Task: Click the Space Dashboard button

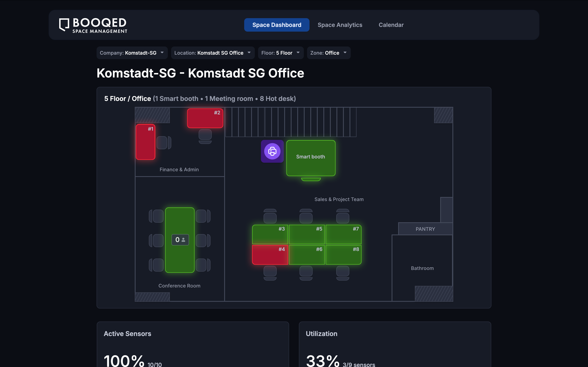Action: tap(276, 25)
